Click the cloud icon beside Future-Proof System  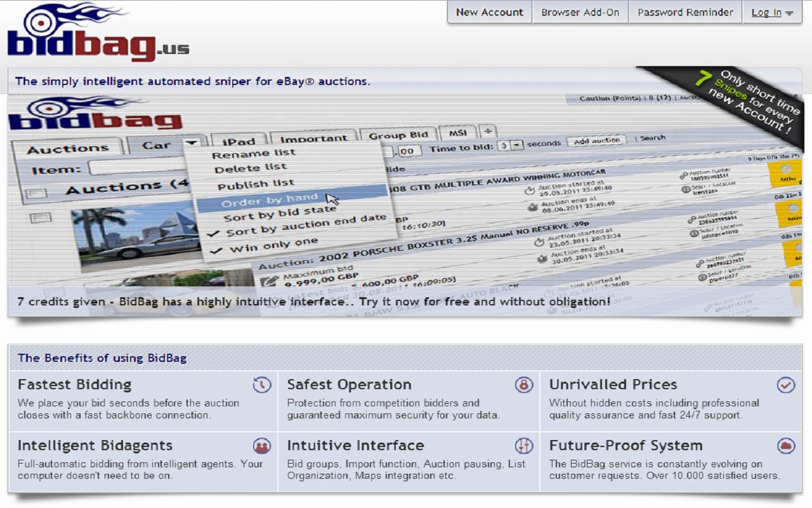pos(786,446)
